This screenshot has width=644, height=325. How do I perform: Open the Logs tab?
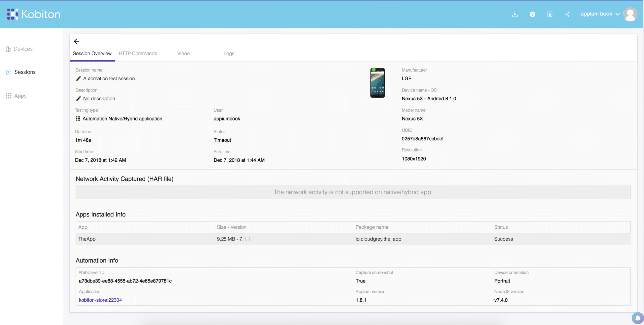[229, 54]
